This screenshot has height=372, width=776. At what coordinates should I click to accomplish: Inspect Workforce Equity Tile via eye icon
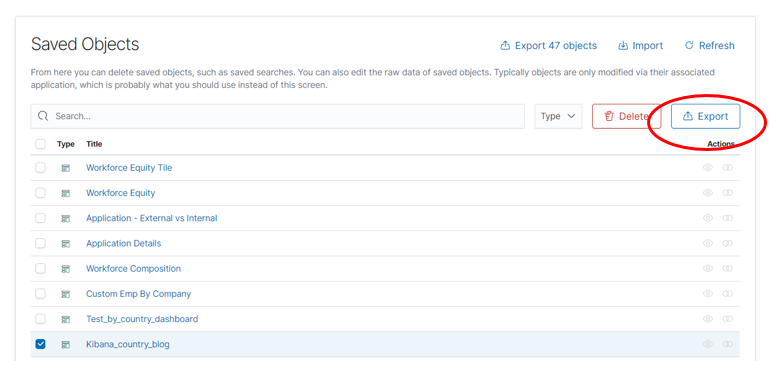click(x=708, y=168)
